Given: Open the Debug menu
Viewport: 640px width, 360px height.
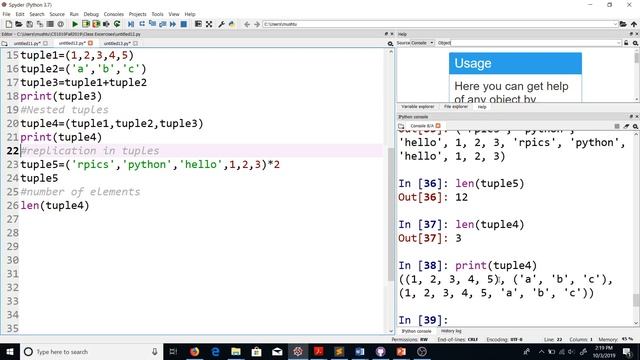Looking at the screenshot, I should (91, 14).
